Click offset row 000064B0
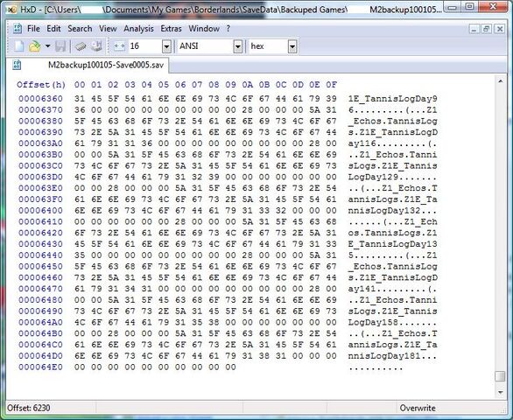 (40, 333)
